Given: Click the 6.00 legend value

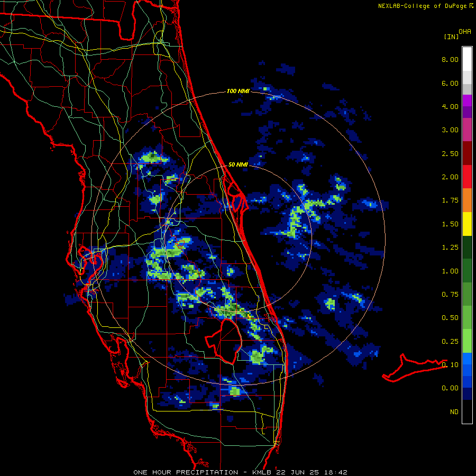Looking at the screenshot, I should click(450, 83).
